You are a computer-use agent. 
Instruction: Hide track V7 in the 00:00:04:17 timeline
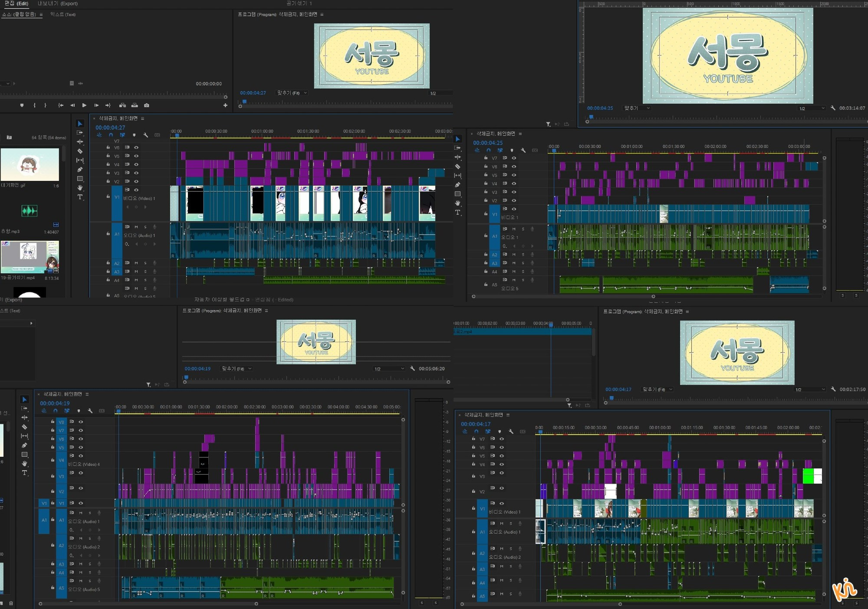pos(502,439)
